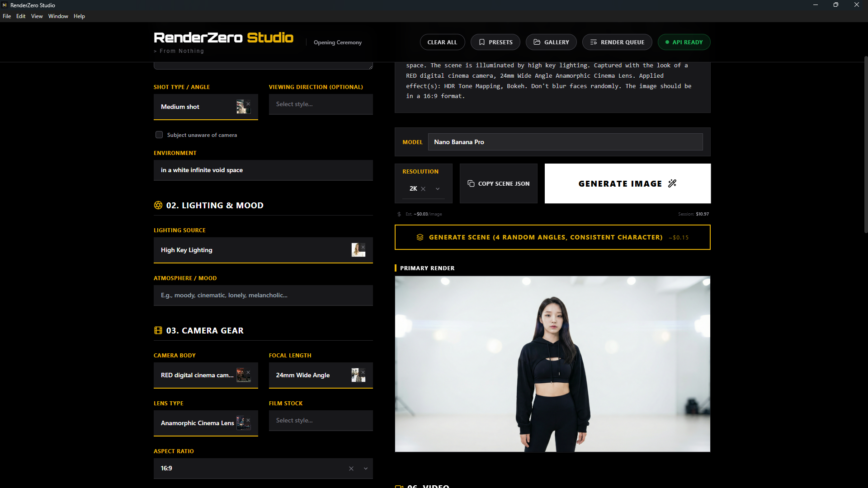868x488 pixels.
Task: Click the copy icon on Copy Scene JSON
Action: 471,183
